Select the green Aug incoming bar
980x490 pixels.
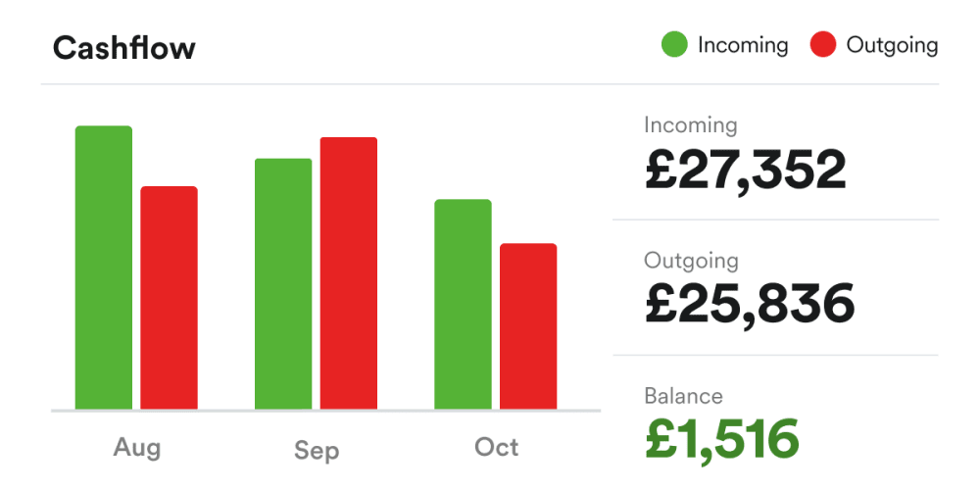point(104,268)
